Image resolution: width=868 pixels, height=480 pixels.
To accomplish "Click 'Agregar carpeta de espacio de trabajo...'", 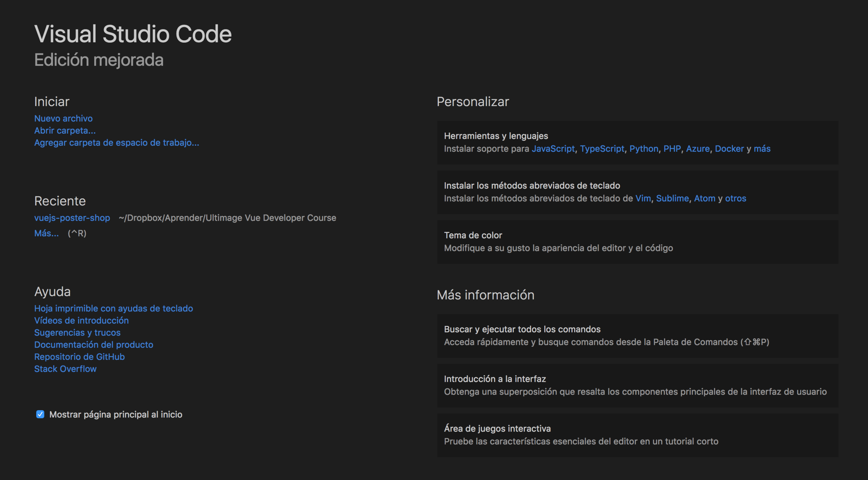I will 117,143.
